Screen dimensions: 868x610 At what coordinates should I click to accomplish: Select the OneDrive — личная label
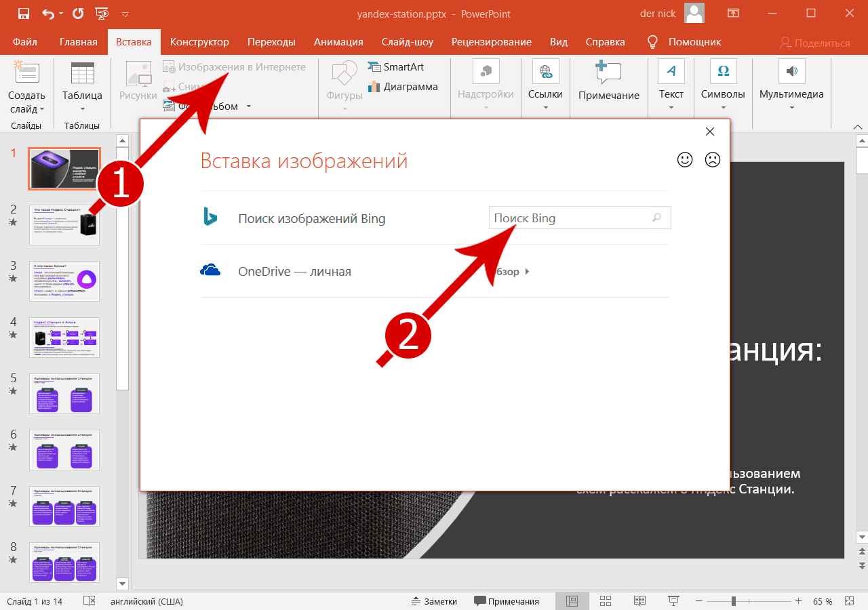click(295, 272)
